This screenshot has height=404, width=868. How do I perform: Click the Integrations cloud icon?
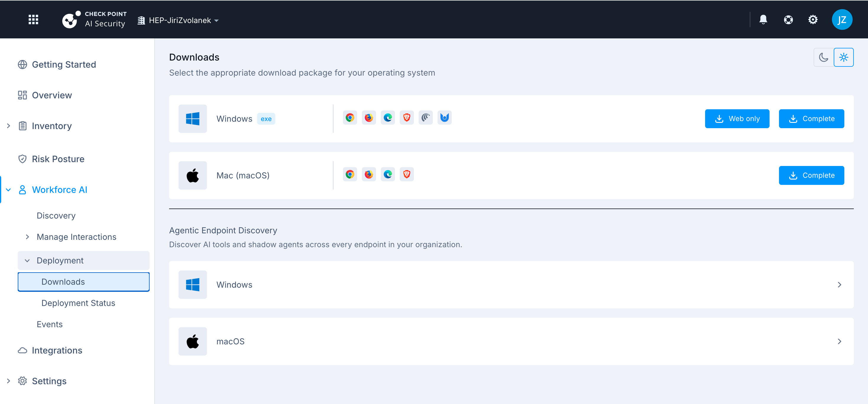[x=22, y=351]
